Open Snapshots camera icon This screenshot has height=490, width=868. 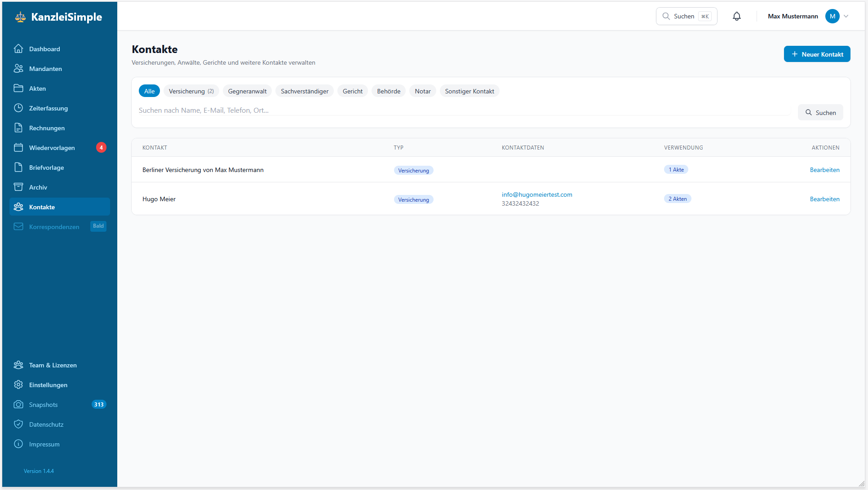pyautogui.click(x=18, y=404)
